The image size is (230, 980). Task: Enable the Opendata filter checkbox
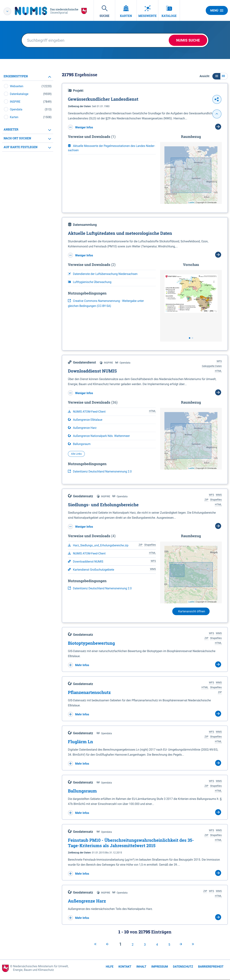[x=6, y=109]
